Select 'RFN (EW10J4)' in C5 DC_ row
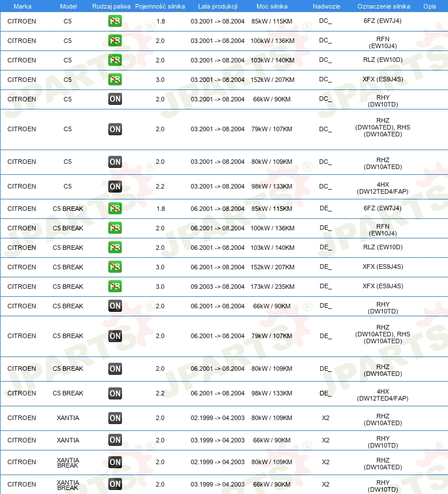The image size is (448, 494). [x=383, y=42]
